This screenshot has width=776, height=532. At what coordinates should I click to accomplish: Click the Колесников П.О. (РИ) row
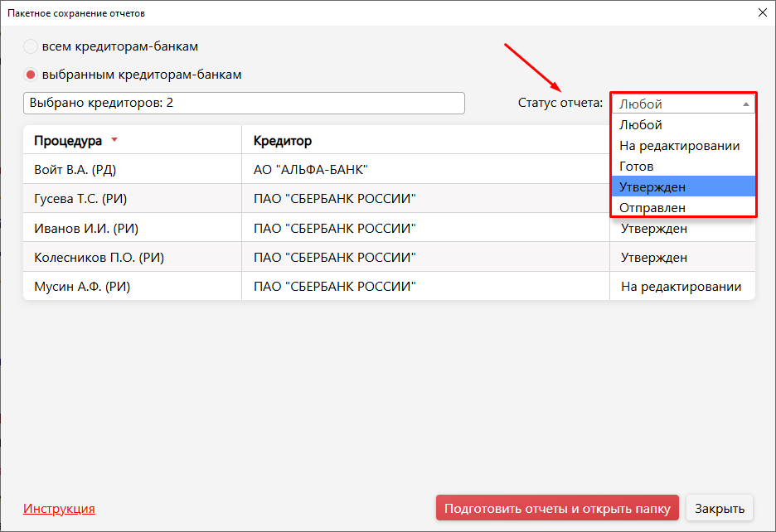pos(99,258)
